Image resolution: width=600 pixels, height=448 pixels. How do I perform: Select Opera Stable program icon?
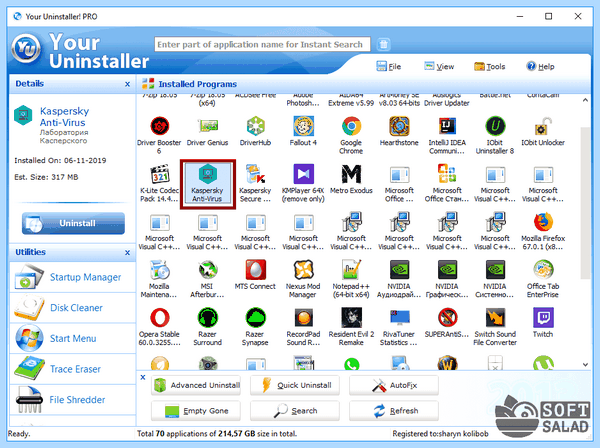159,318
